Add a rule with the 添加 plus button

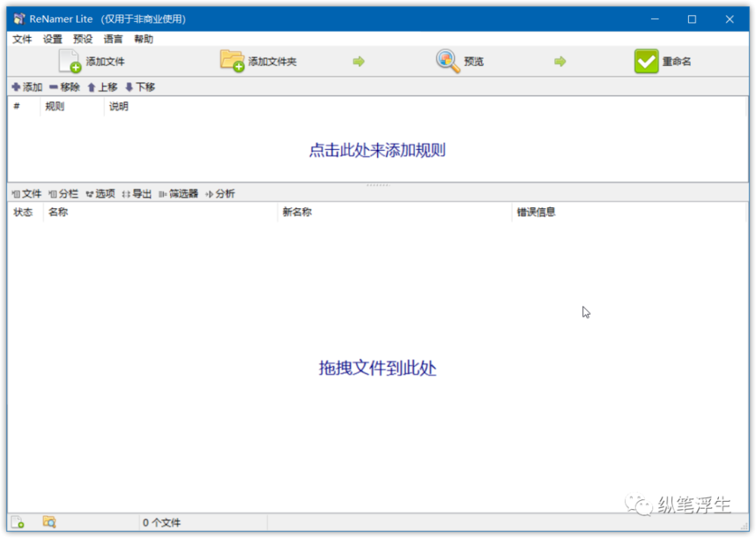[x=27, y=87]
